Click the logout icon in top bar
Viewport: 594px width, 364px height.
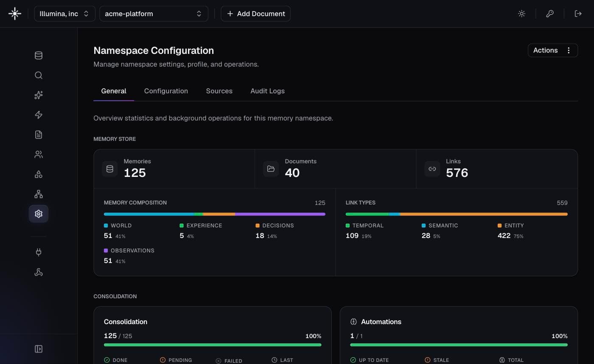click(578, 14)
